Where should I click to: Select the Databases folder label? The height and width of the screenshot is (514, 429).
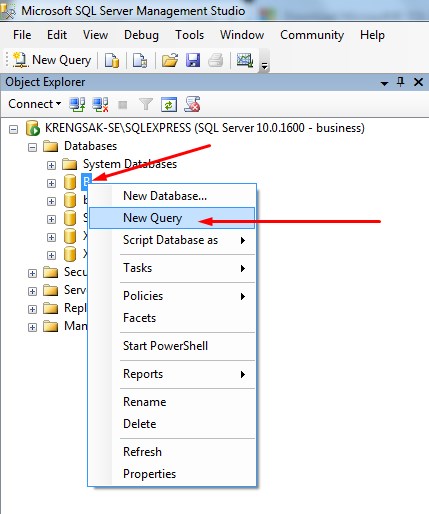click(90, 146)
